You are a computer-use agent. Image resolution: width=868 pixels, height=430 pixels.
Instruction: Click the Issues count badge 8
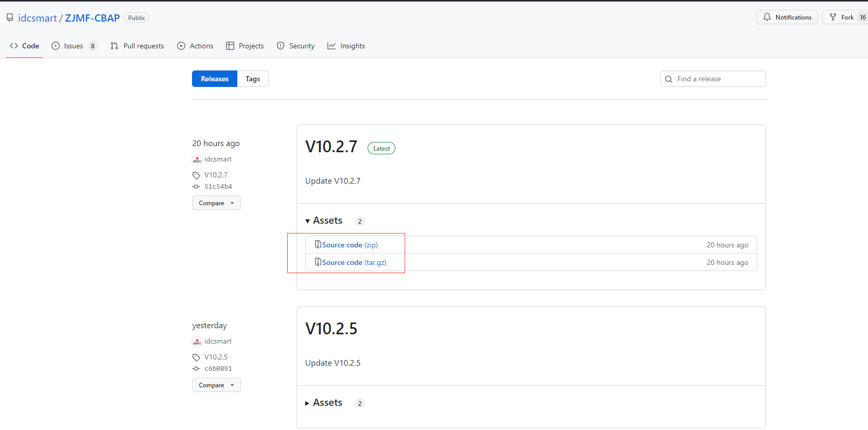tap(93, 46)
